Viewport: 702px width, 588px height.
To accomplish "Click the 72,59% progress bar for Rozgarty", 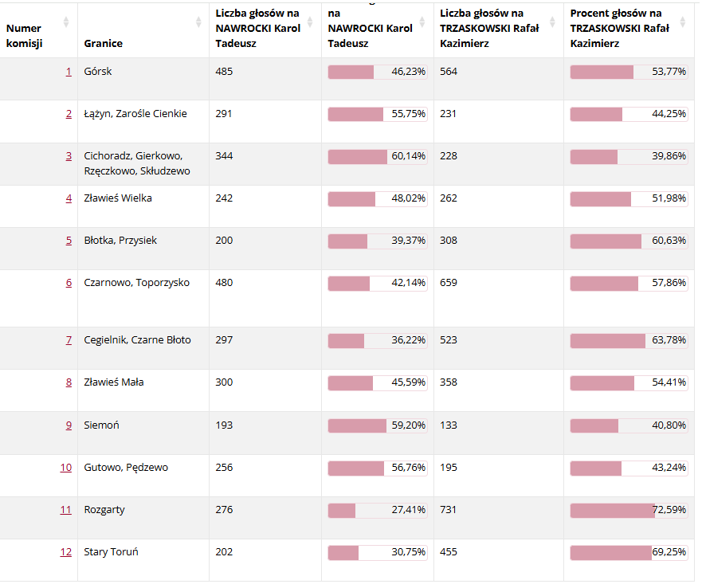I will pos(629,510).
